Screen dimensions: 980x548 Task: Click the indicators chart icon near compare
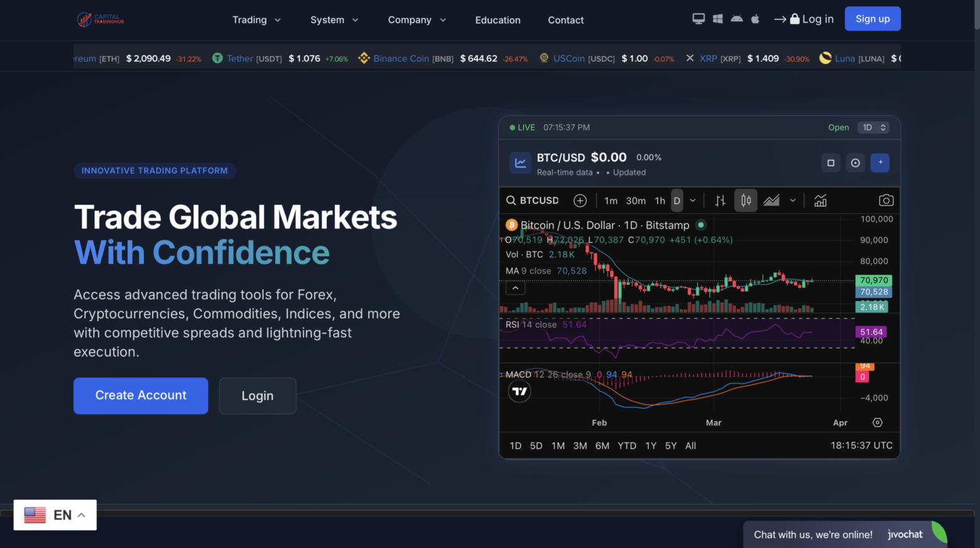coord(820,200)
